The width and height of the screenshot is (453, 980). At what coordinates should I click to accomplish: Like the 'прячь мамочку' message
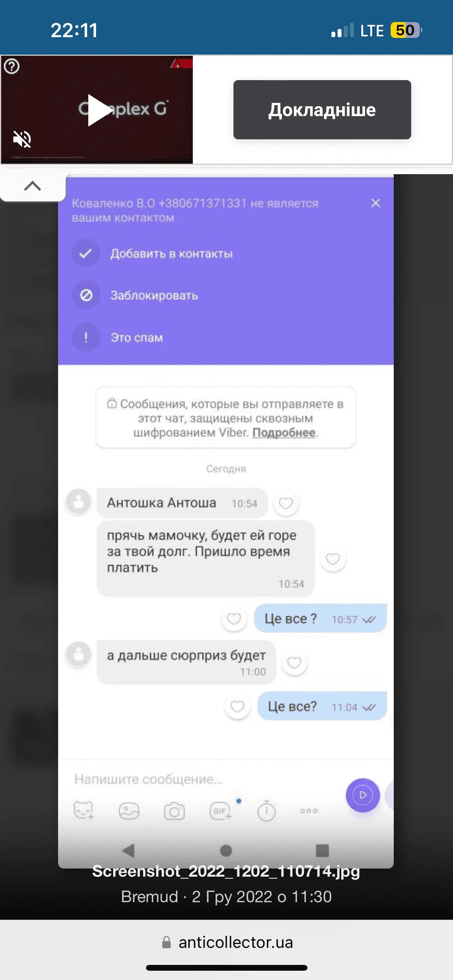(333, 559)
